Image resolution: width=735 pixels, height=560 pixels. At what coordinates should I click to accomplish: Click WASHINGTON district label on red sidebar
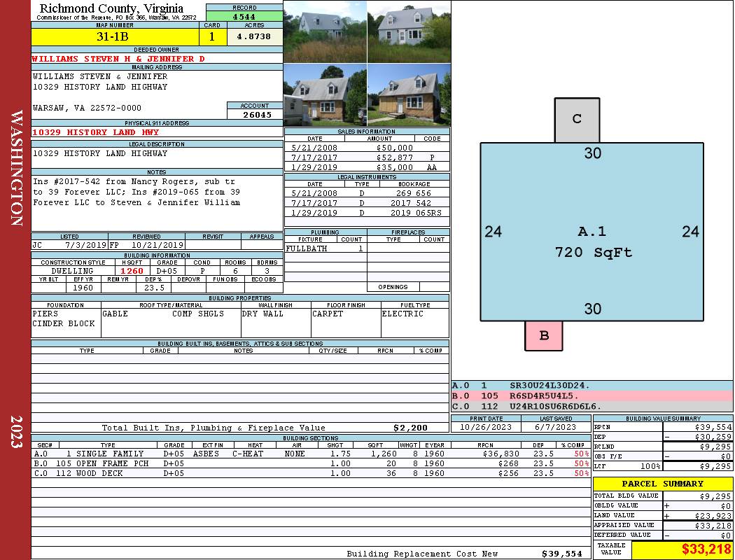click(x=17, y=168)
